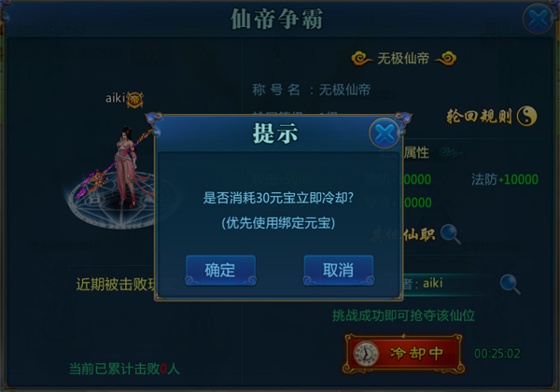Close the 仙帝争霸 window
Viewport: 560px width, 392px height.
tap(538, 19)
